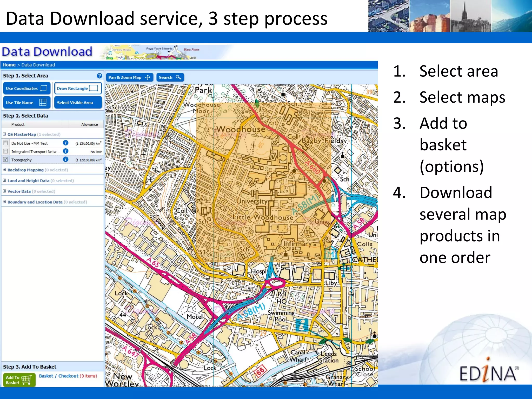Click the Data Download logo title
This screenshot has height=399, width=532.
coord(47,51)
